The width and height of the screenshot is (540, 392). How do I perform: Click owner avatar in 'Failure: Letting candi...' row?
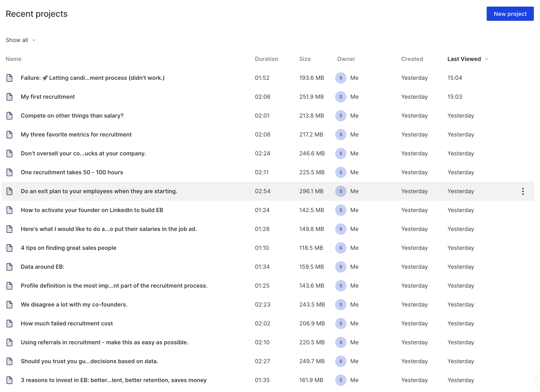[x=341, y=78]
